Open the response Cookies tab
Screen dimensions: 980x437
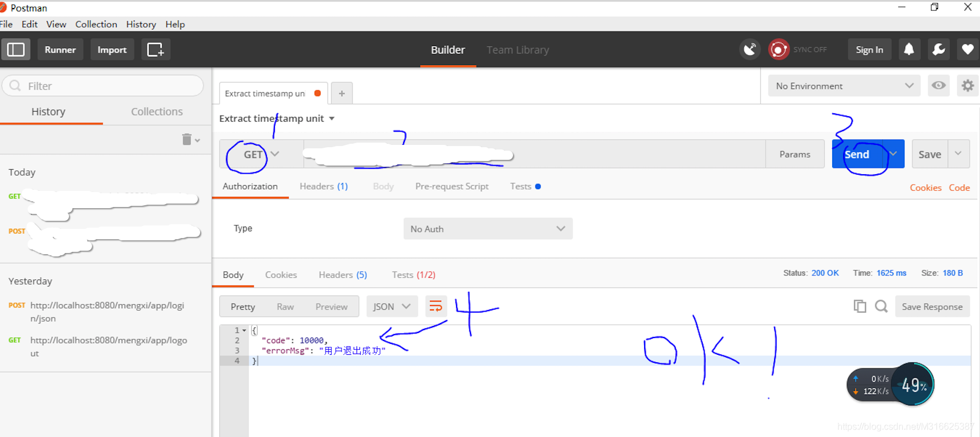pos(281,275)
